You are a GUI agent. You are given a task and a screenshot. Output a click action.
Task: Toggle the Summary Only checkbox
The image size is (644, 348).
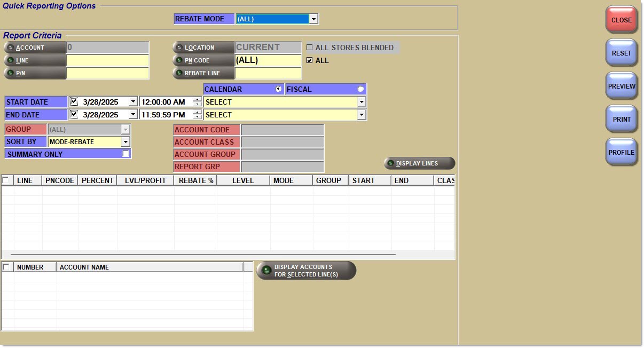(126, 154)
